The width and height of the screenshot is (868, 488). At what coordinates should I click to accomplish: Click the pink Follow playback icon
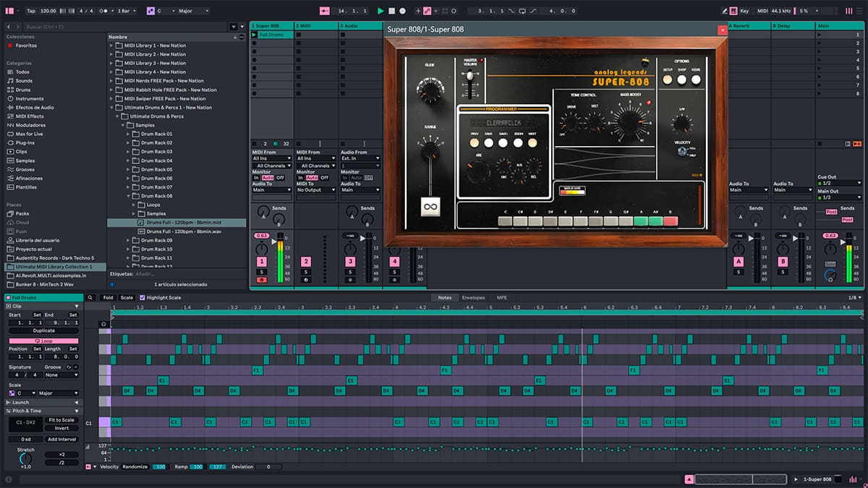(324, 11)
